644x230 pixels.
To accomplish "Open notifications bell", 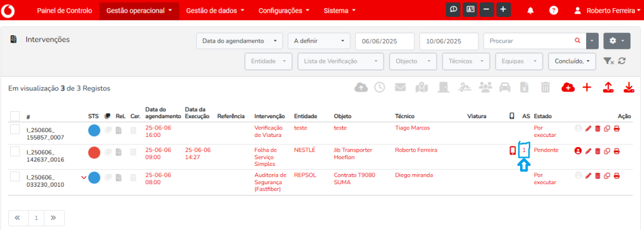I will 530,10.
